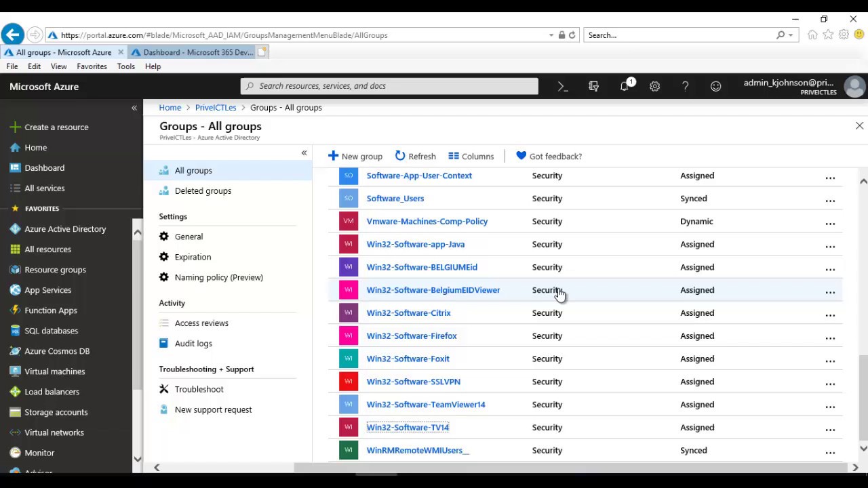Screen dimensions: 868x488
Task: Open Win32-Software-TV14 group
Action: [408, 427]
